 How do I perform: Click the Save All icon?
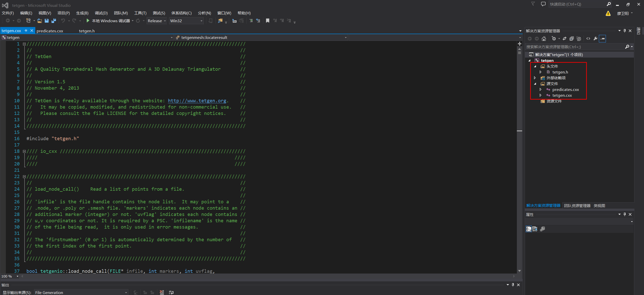[53, 21]
